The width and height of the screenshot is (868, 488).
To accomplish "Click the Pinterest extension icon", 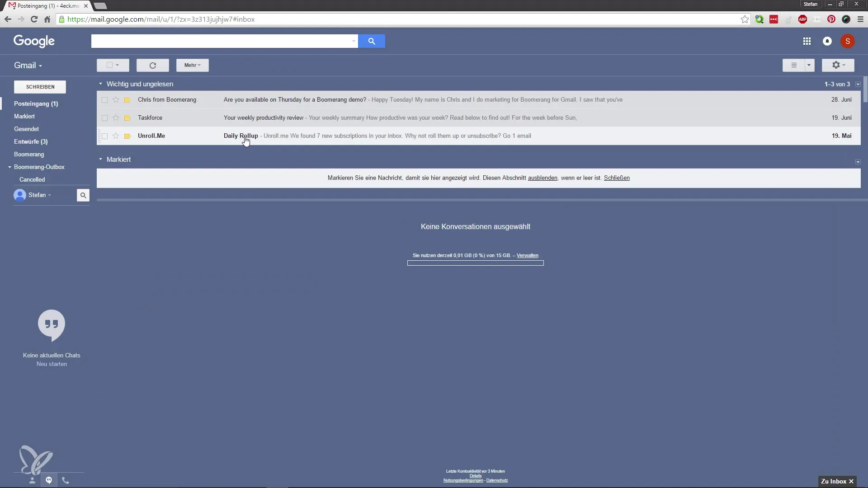I will tap(831, 19).
